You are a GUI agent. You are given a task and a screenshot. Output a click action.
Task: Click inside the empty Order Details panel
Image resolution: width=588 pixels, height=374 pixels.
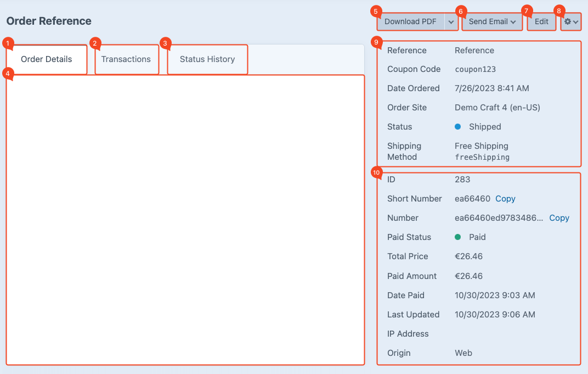(185, 220)
